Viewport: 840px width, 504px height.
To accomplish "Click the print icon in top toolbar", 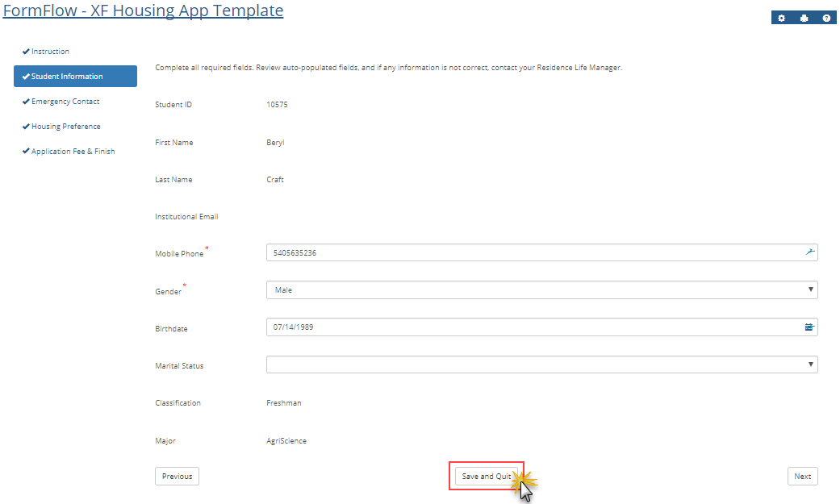I will click(804, 19).
